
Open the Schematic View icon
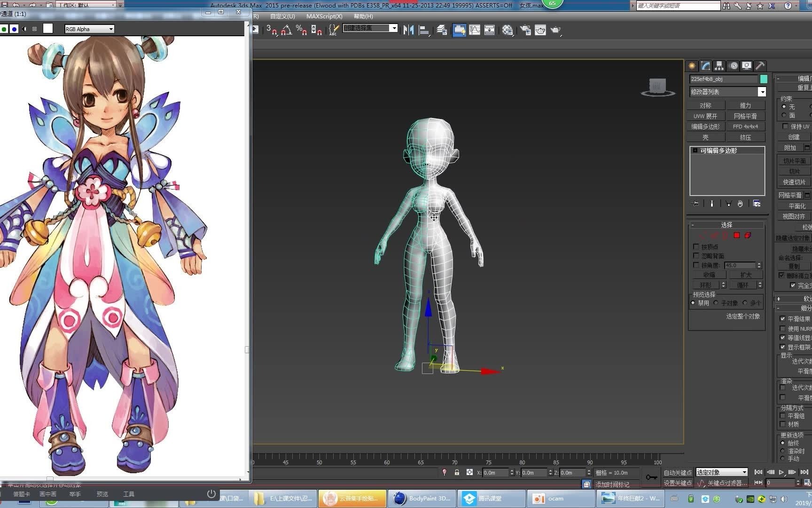point(489,30)
